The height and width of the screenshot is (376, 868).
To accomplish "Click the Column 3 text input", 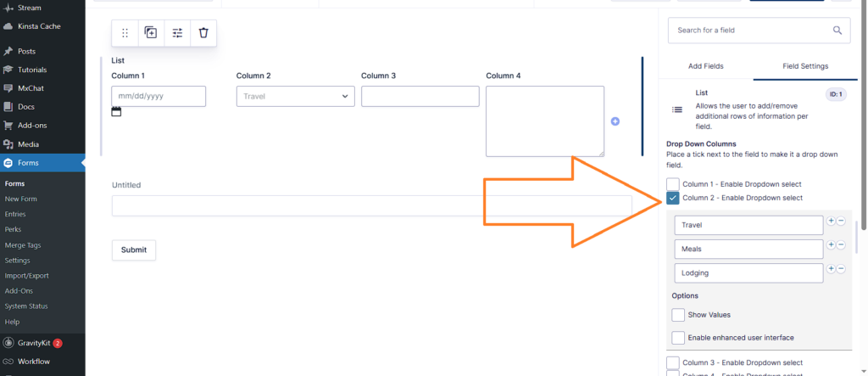I will 420,96.
